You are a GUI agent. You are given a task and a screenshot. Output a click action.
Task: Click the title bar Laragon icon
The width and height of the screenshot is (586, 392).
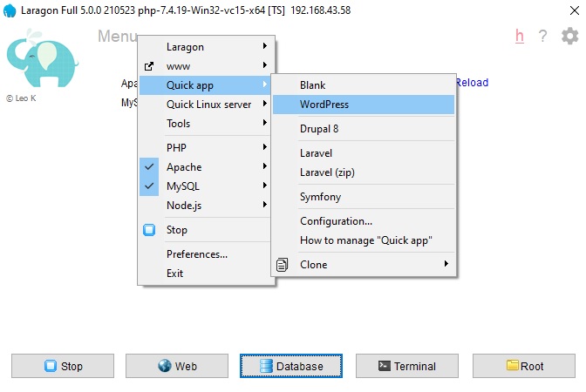point(10,10)
